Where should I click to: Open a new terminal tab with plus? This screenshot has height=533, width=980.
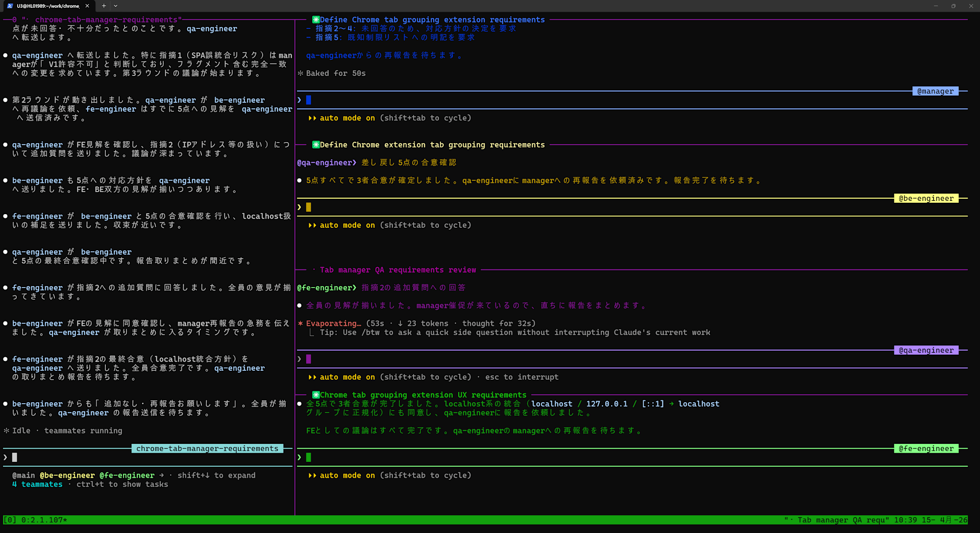pos(104,6)
